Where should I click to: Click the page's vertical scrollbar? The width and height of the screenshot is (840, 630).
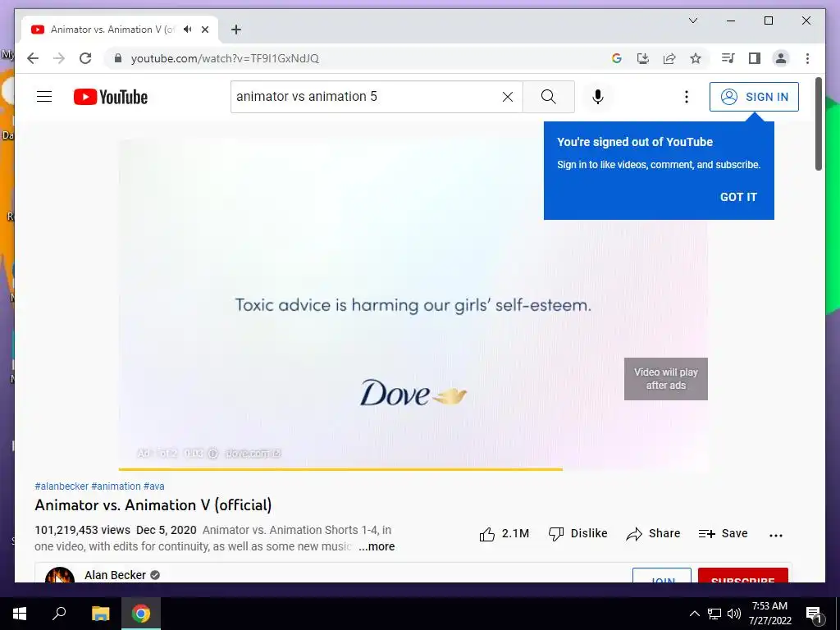point(819,124)
